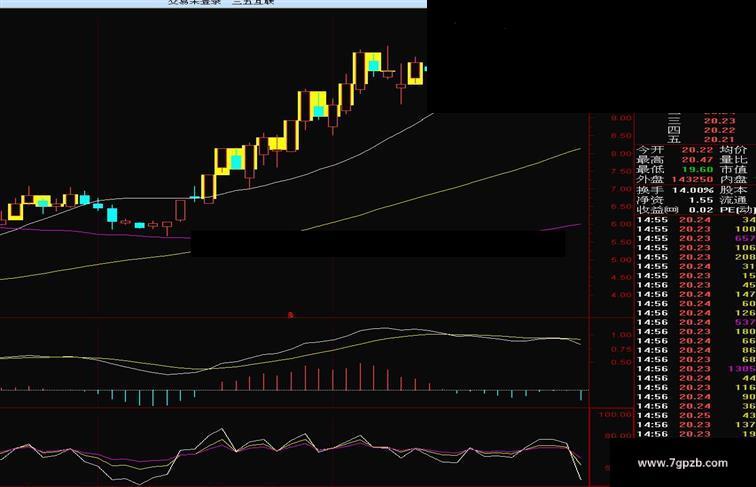
Task: Click the order level 三 price 20.23
Action: (x=719, y=121)
